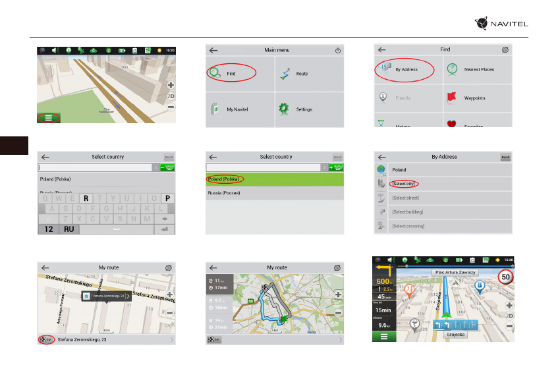Screen dimensions: 560x392
Task: Toggle 2D view on first map screen
Action: (x=171, y=96)
